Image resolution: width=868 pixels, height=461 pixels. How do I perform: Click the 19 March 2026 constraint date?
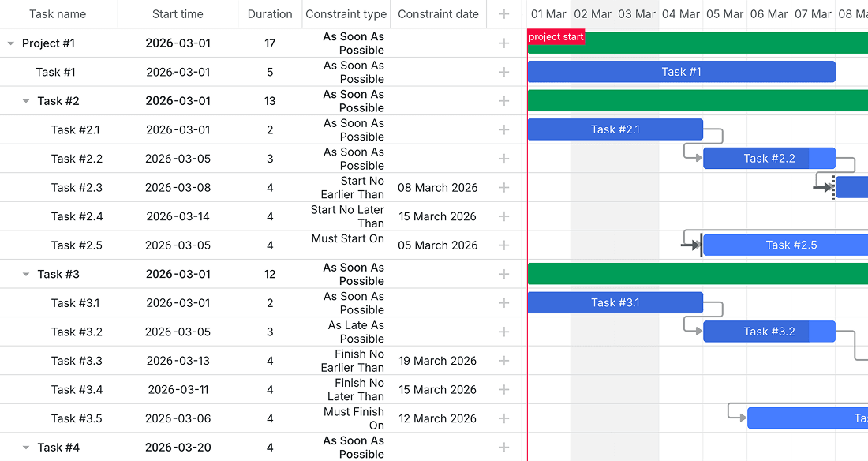pos(438,361)
